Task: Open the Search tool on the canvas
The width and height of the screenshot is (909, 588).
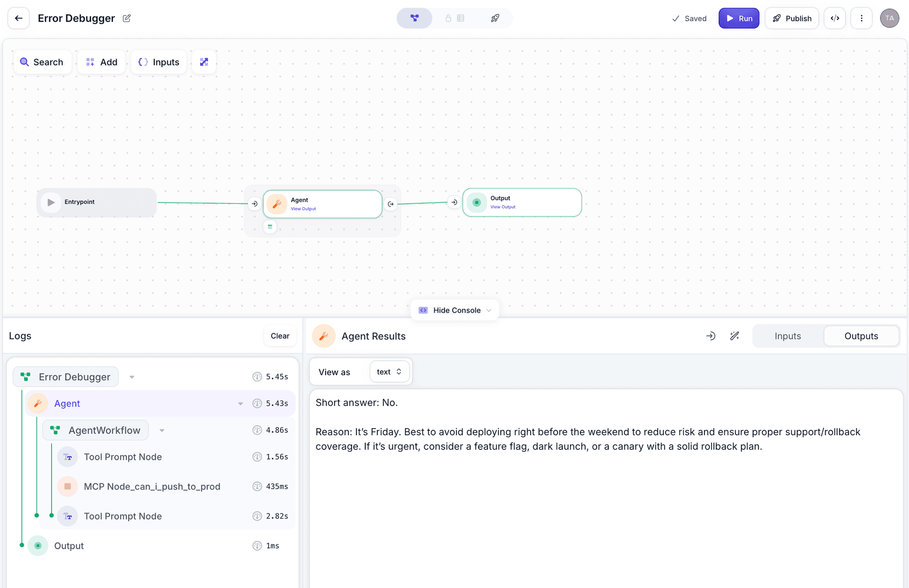Action: (43, 62)
